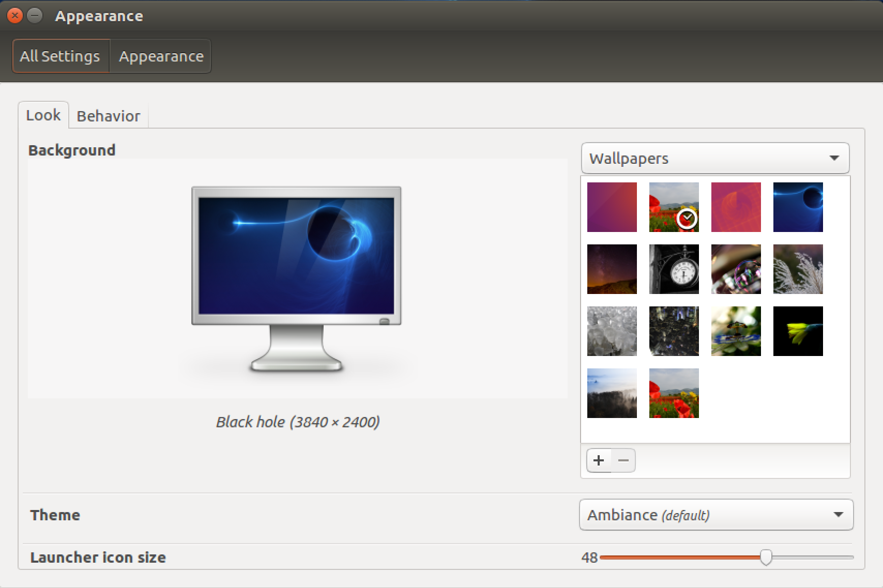Click the Appearance breadcrumb button
This screenshot has height=588, width=883.
161,56
